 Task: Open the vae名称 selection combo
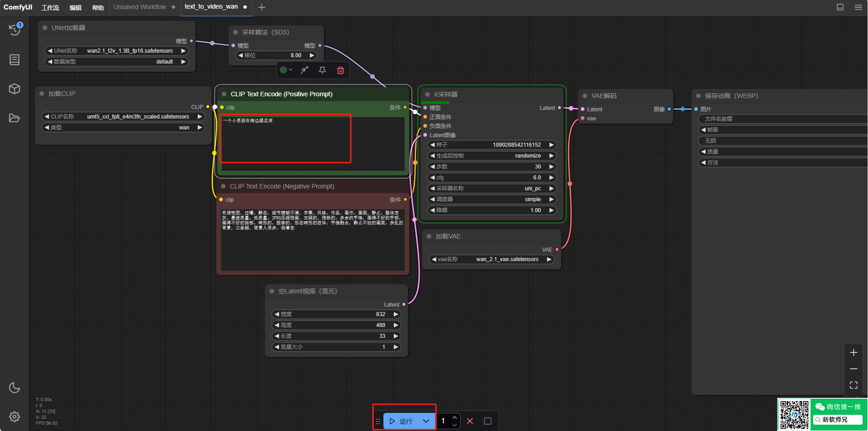491,259
